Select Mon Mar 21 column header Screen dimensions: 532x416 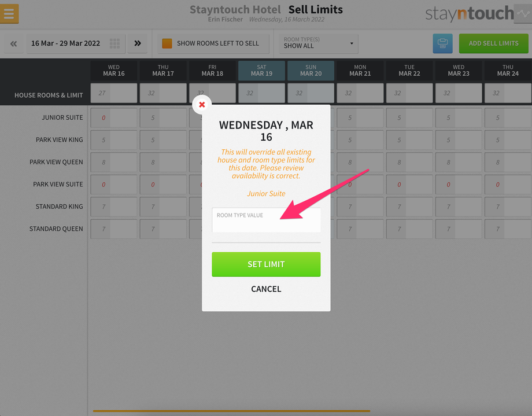click(360, 71)
